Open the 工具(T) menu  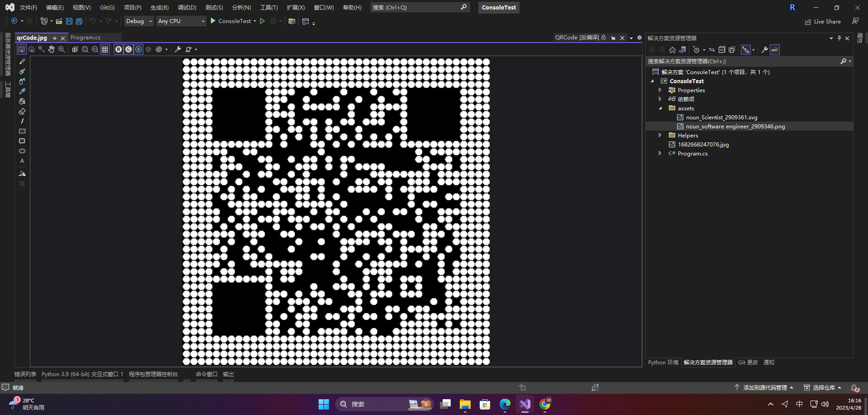(269, 8)
